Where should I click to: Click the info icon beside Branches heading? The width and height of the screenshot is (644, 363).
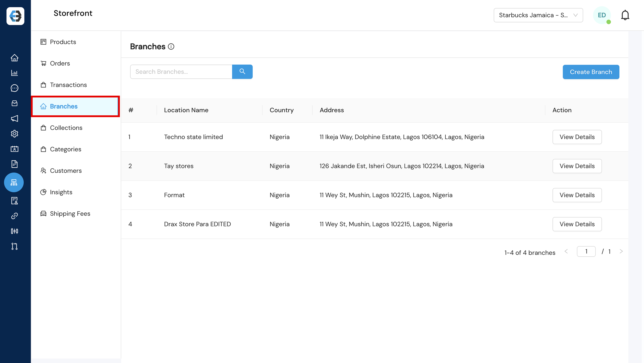pos(171,47)
